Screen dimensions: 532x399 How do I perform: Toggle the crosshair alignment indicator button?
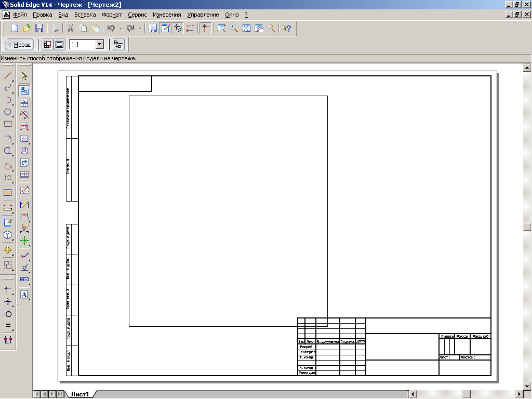[206, 29]
